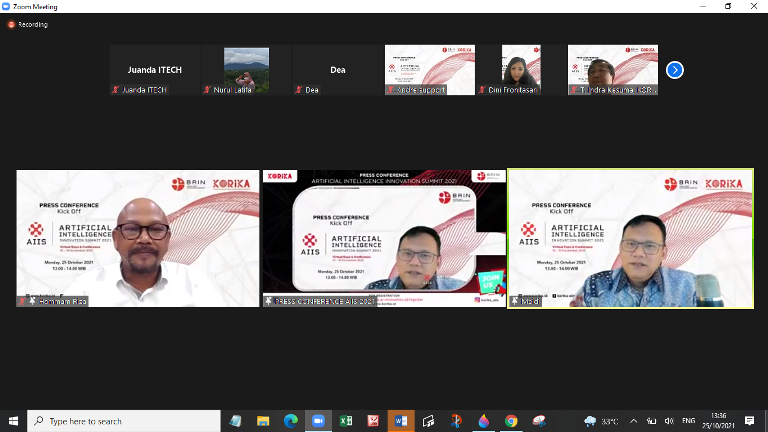Select Hammam Riza pinned video
Image resolution: width=768 pixels, height=432 pixels.
click(x=138, y=239)
